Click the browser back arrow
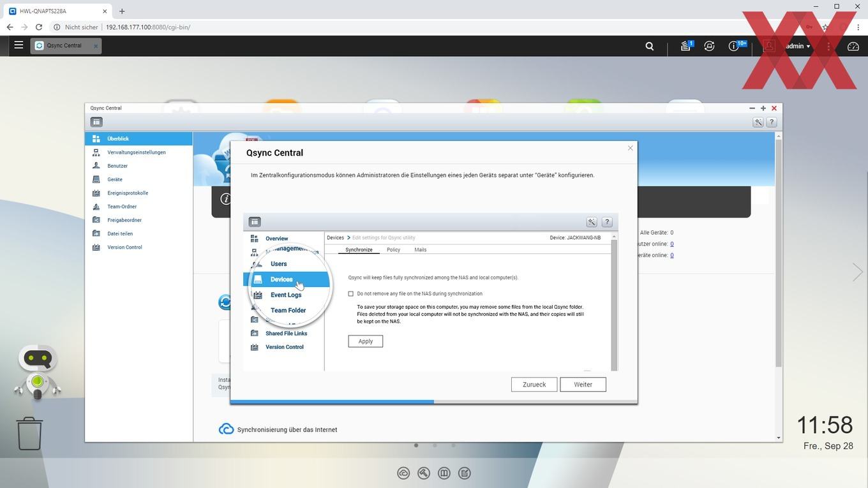This screenshot has width=868, height=488. [x=10, y=27]
